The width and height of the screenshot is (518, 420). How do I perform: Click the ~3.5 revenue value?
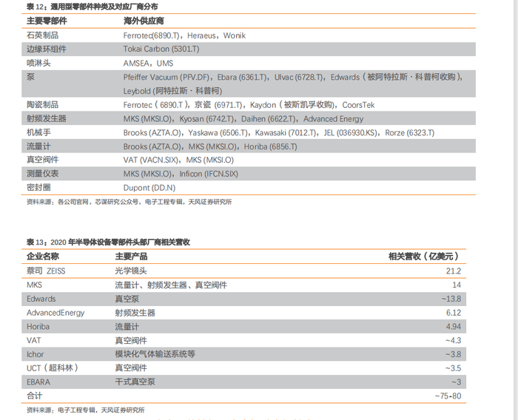(x=453, y=368)
